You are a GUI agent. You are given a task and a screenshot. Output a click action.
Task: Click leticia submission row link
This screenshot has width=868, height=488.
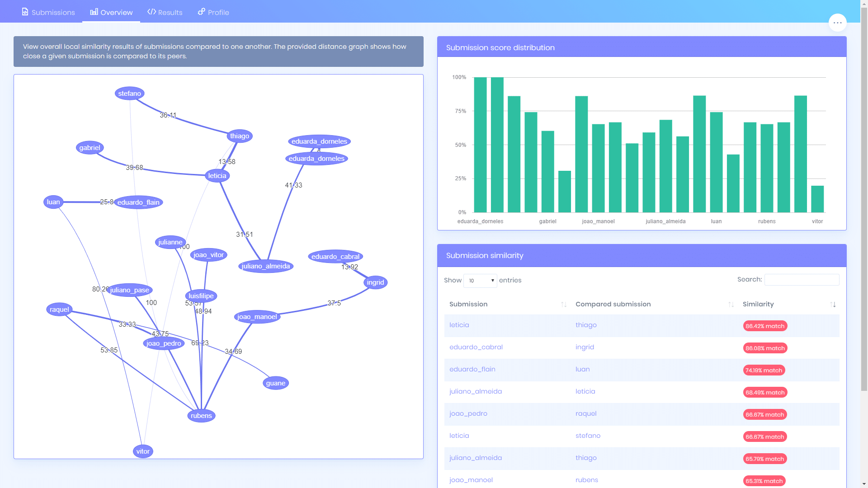point(459,325)
